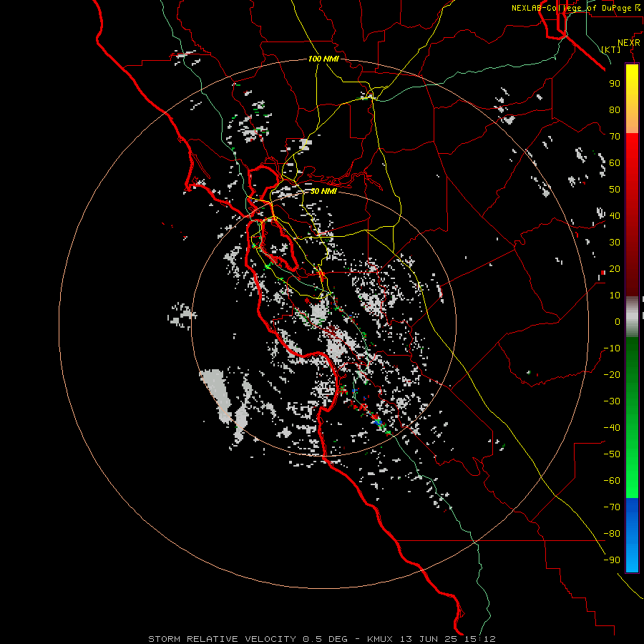The width and height of the screenshot is (644, 644).
Task: Click the KMUX station identifier in caption
Action: tap(379, 639)
